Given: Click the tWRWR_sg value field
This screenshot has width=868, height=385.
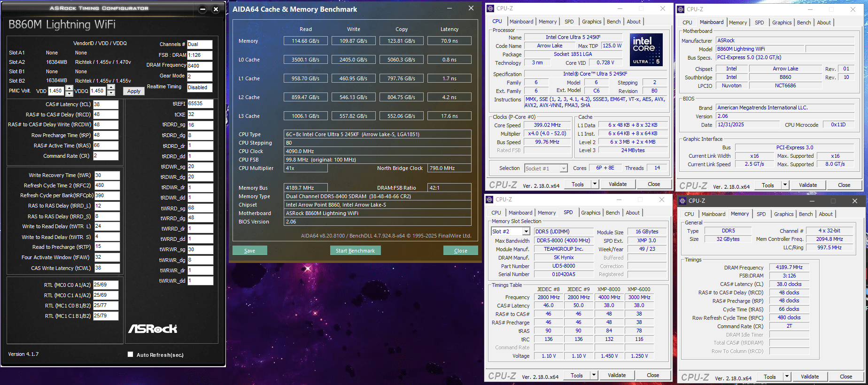Looking at the screenshot, I should coord(200,250).
